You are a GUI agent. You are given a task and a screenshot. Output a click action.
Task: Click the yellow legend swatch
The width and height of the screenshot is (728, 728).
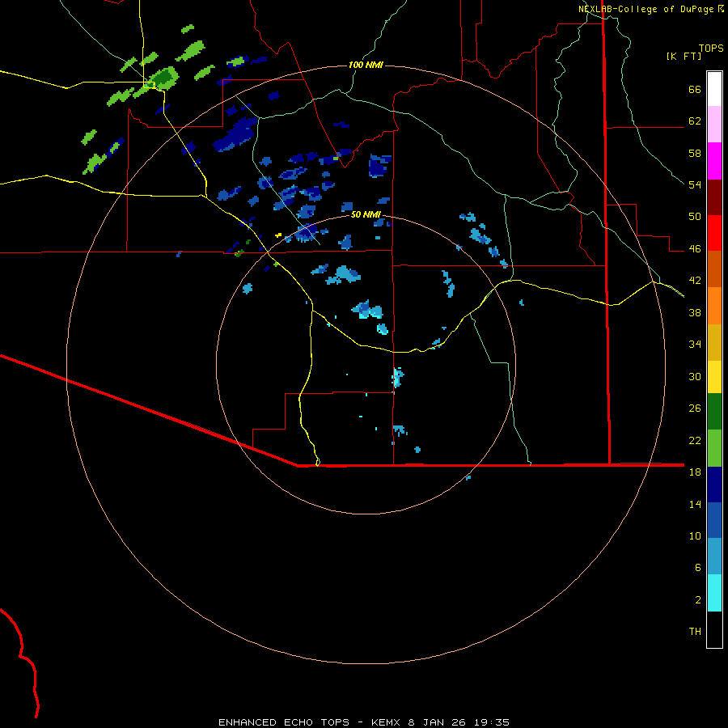714,377
